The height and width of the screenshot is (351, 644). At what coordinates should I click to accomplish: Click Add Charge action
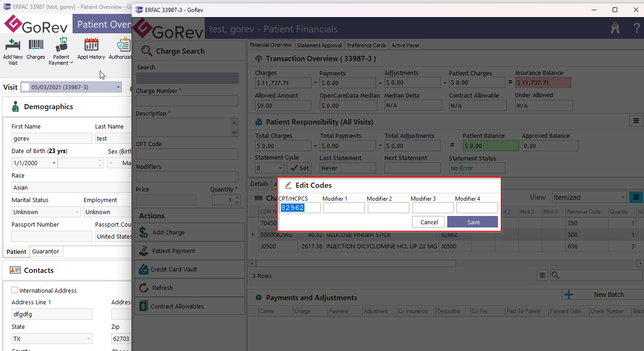click(x=189, y=232)
